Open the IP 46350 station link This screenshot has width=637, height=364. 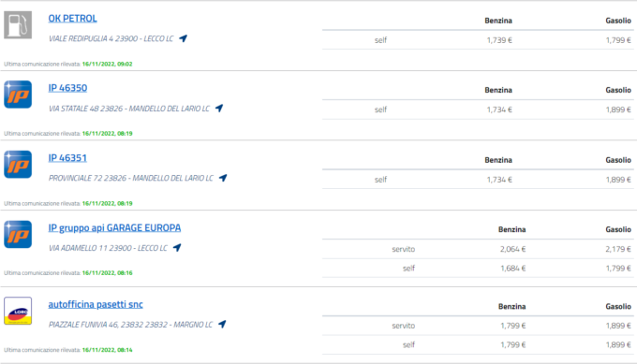click(x=67, y=88)
